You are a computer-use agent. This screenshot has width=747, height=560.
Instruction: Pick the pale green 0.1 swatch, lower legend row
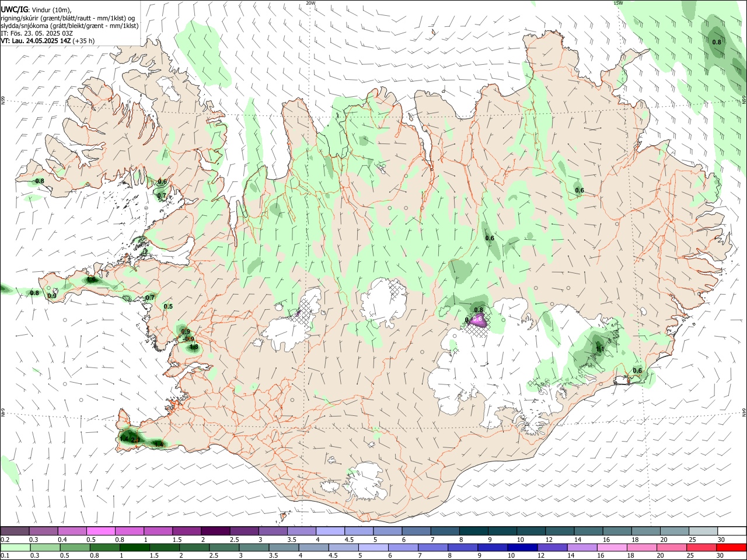(x=15, y=547)
